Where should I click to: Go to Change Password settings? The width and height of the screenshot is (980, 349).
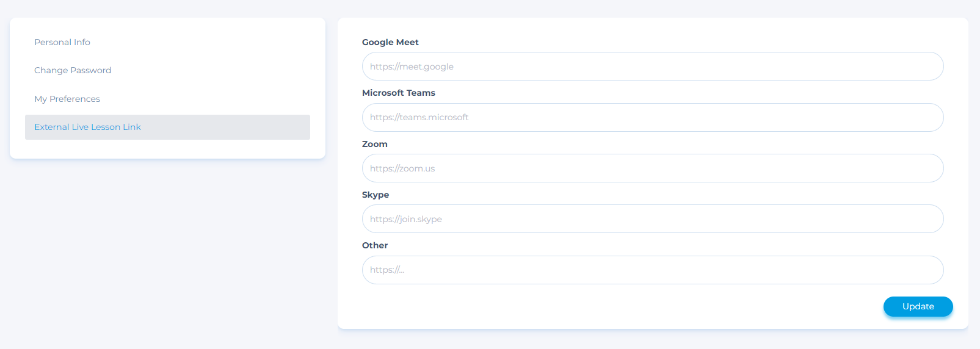(x=73, y=70)
